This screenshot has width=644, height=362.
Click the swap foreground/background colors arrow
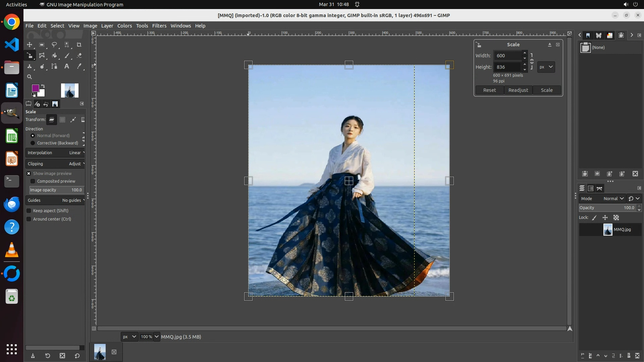pyautogui.click(x=43, y=86)
